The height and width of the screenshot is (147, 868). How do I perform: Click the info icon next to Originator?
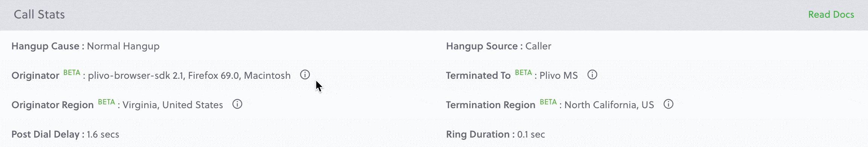305,75
